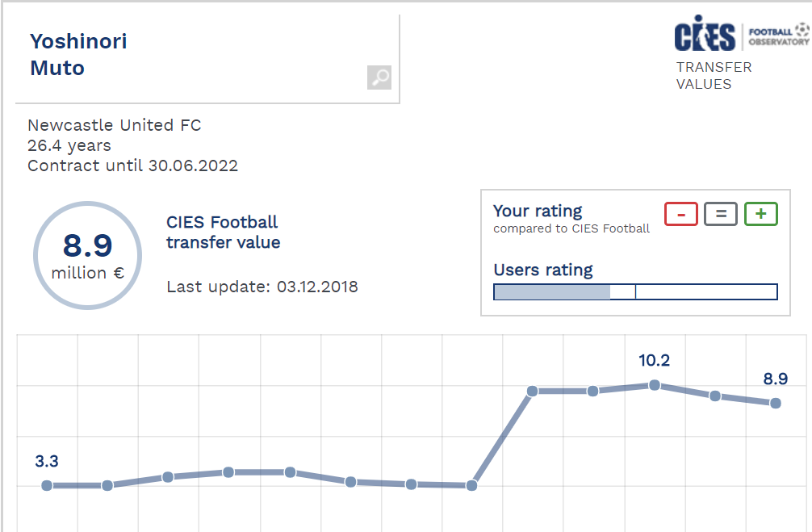Click the Newcastle United FC club name

tap(115, 125)
